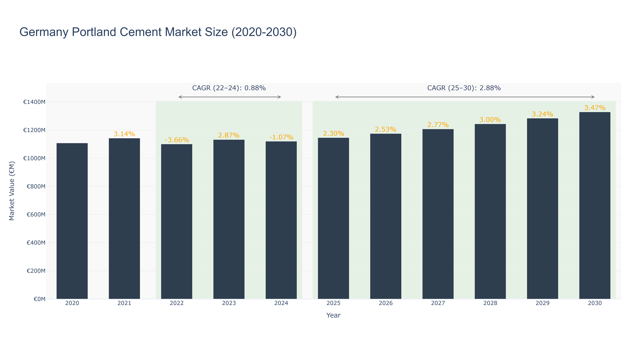This screenshot has height=345, width=644.
Task: Click the chart title 'Germany Portland Cement Market Size (2020-2030)'
Action: 158,32
